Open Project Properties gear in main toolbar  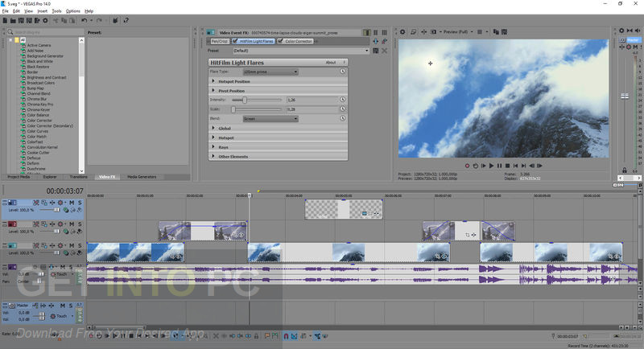pos(45,20)
